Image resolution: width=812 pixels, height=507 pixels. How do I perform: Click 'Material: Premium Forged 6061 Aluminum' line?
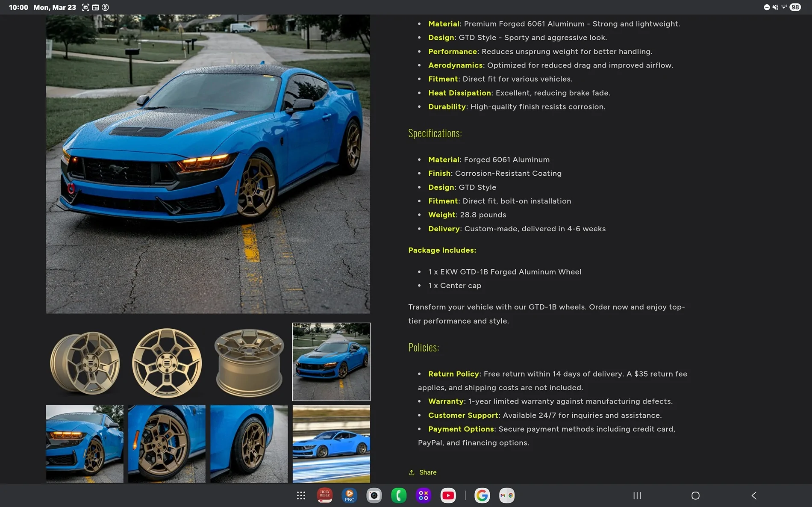pyautogui.click(x=554, y=24)
